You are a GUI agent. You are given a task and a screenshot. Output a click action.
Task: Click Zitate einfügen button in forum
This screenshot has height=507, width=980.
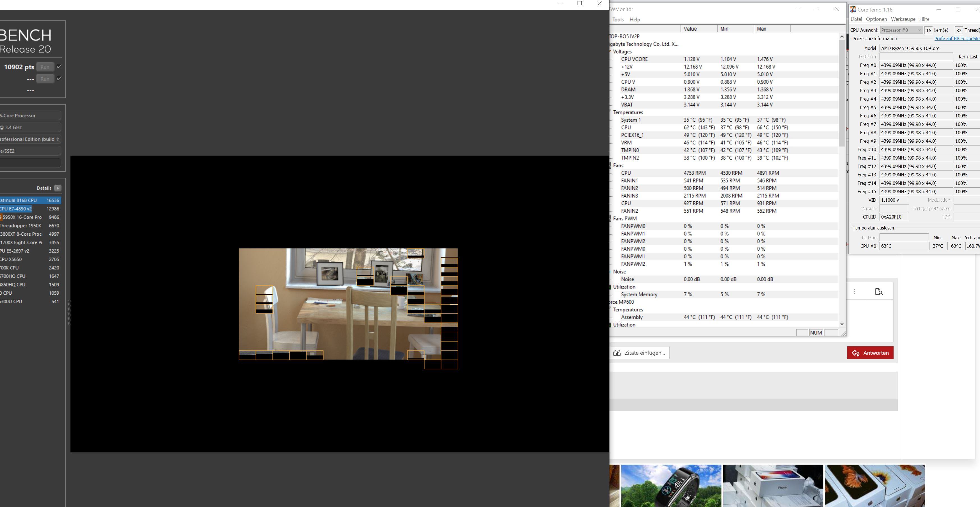pos(639,353)
